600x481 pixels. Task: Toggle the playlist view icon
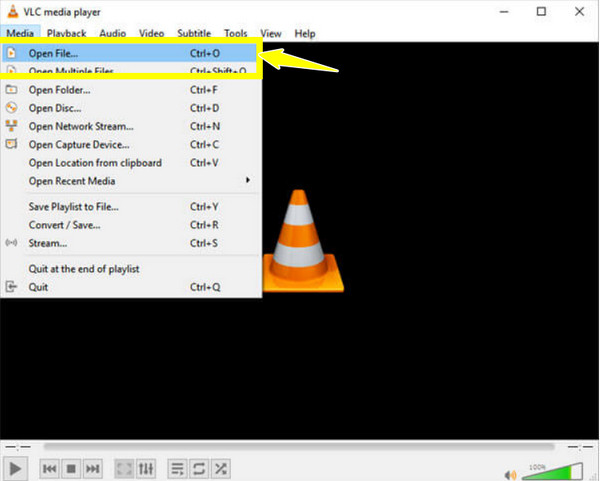click(178, 468)
